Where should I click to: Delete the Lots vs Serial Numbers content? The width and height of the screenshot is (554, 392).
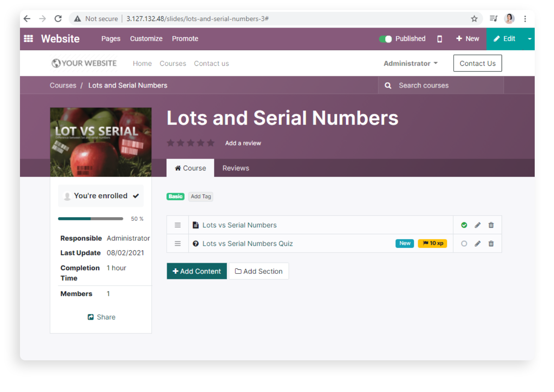pyautogui.click(x=491, y=225)
